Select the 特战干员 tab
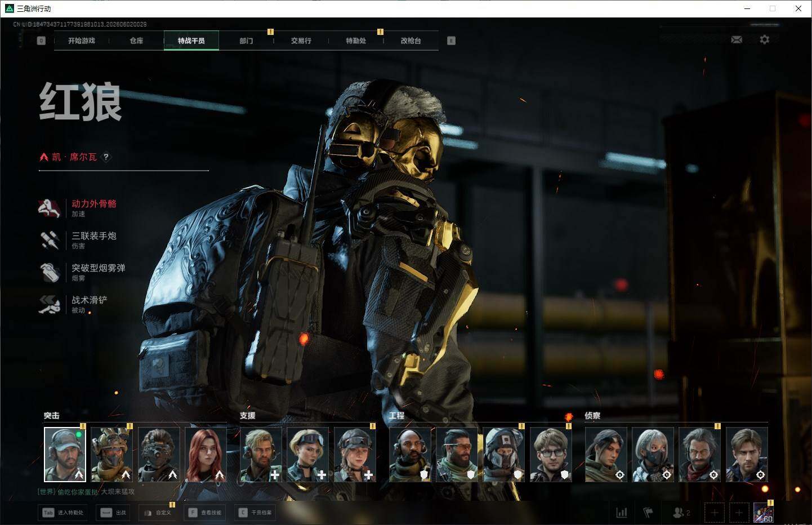The image size is (812, 525). coord(191,41)
